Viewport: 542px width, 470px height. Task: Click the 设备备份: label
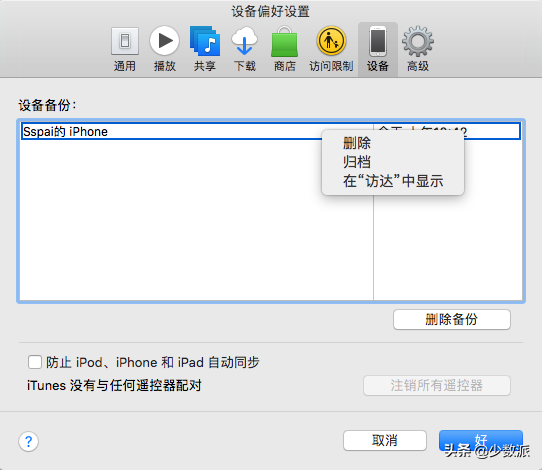click(x=47, y=105)
